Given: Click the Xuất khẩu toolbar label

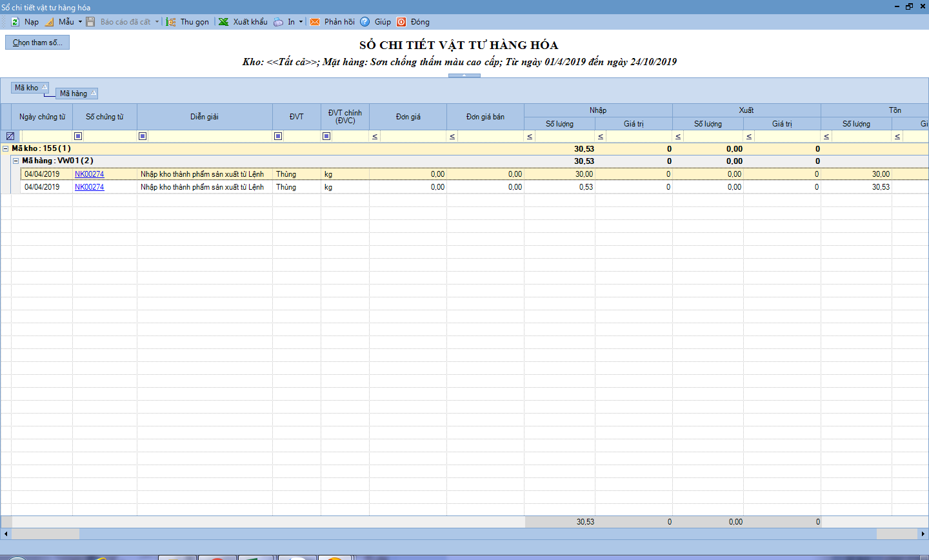Looking at the screenshot, I should pyautogui.click(x=250, y=22).
